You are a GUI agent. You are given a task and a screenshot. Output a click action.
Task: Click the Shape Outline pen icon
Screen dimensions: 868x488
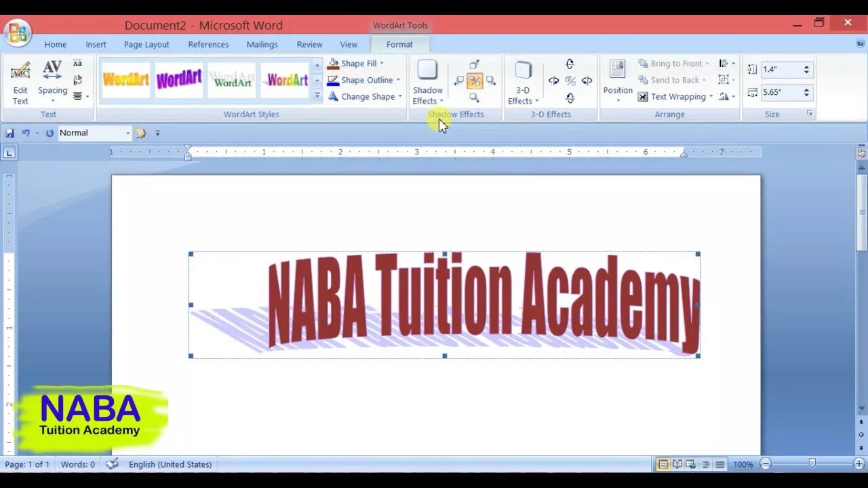click(x=333, y=80)
